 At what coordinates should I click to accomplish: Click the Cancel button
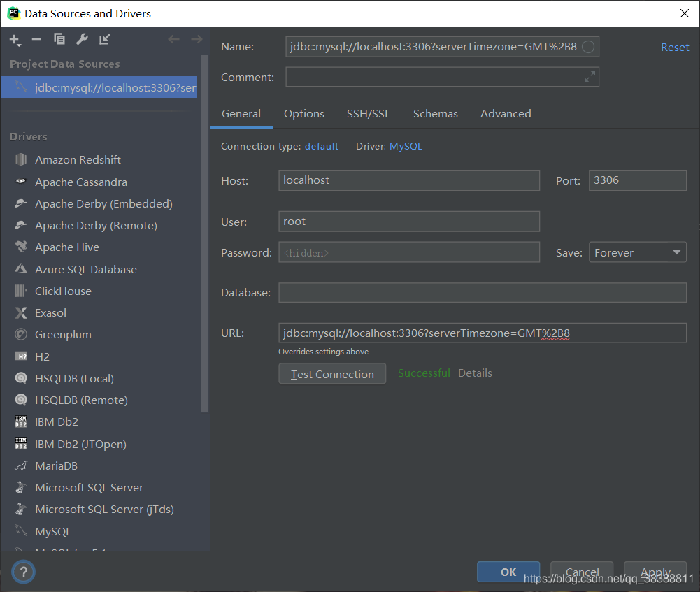pyautogui.click(x=582, y=572)
